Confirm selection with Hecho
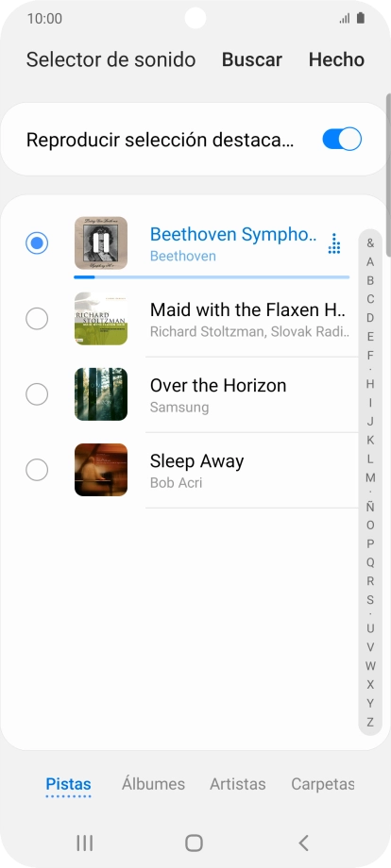 point(337,59)
